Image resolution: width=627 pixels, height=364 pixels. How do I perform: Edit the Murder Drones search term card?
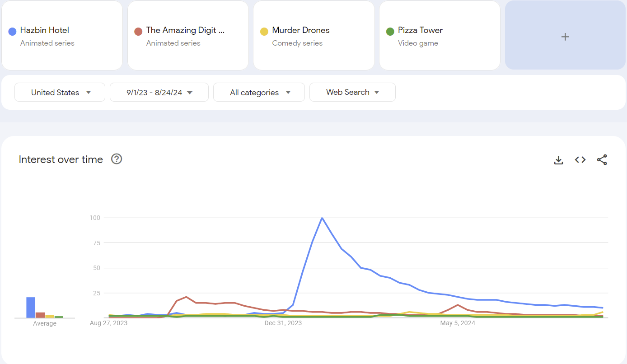(314, 36)
